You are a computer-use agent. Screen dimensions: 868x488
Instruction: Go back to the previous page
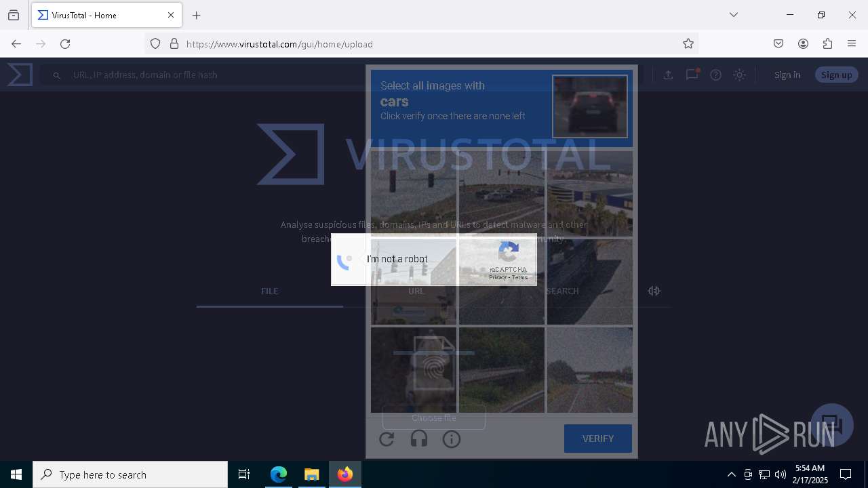click(x=16, y=44)
